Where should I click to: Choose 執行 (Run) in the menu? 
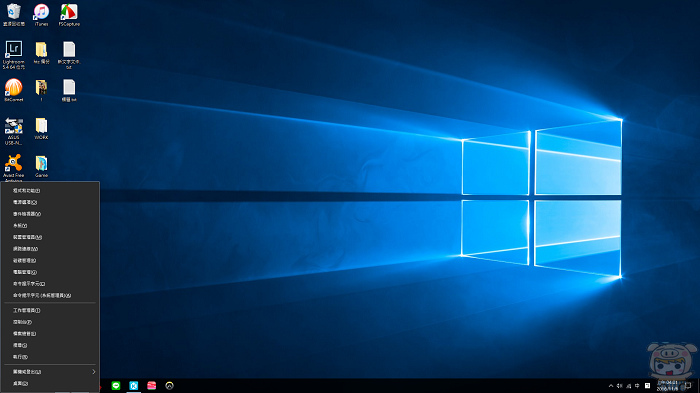click(50, 357)
